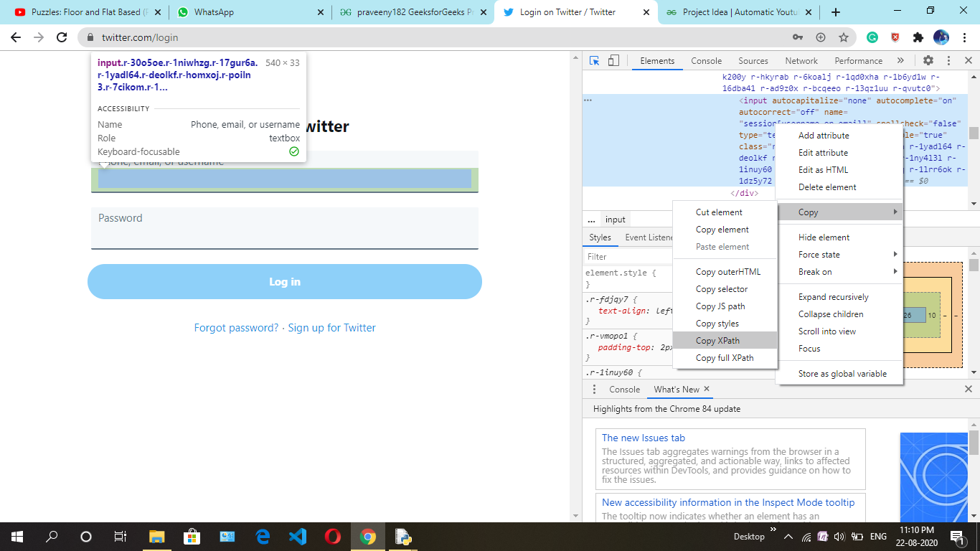Show more DevTools tabs with the chevron

pyautogui.click(x=900, y=61)
